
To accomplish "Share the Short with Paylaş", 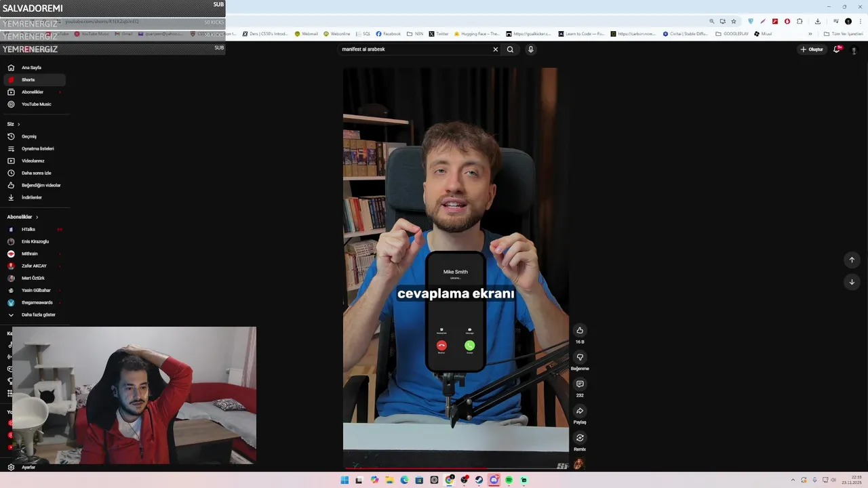I will click(580, 411).
